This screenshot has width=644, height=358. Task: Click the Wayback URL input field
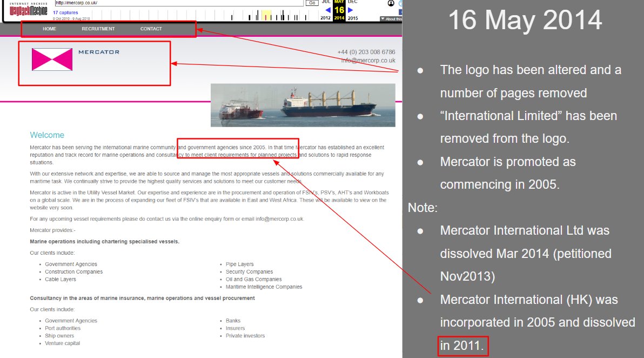pyautogui.click(x=179, y=3)
